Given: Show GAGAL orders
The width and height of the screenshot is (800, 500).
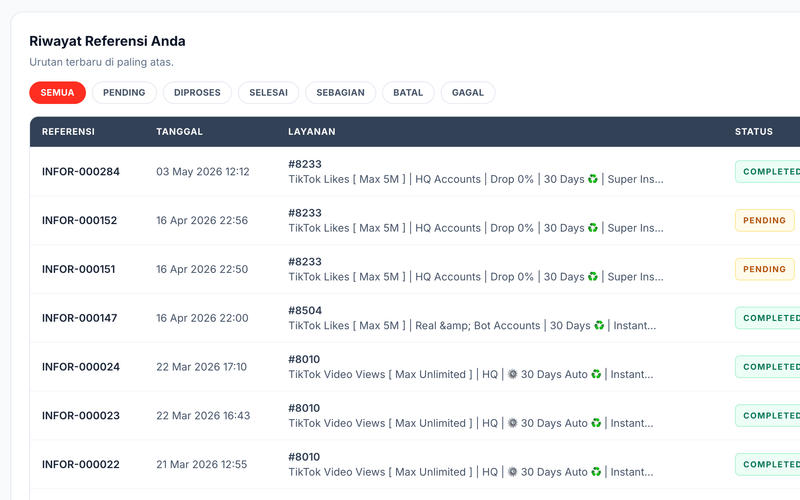Looking at the screenshot, I should pyautogui.click(x=467, y=92).
